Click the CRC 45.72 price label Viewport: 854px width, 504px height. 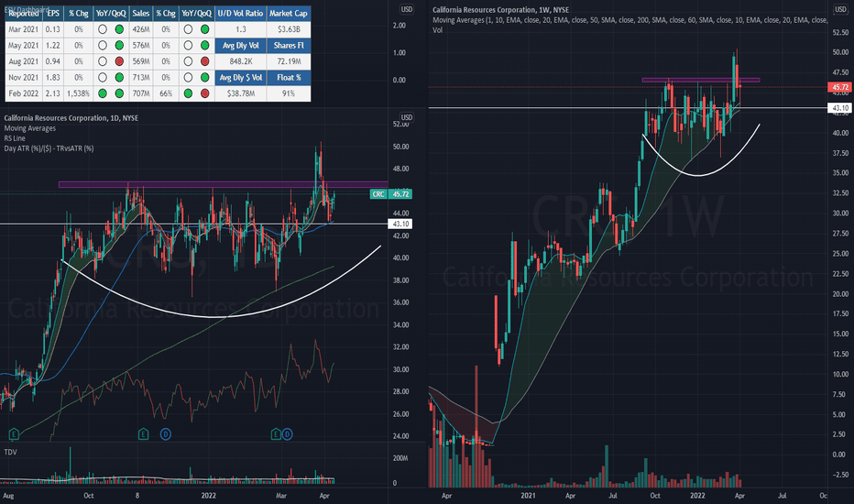390,194
